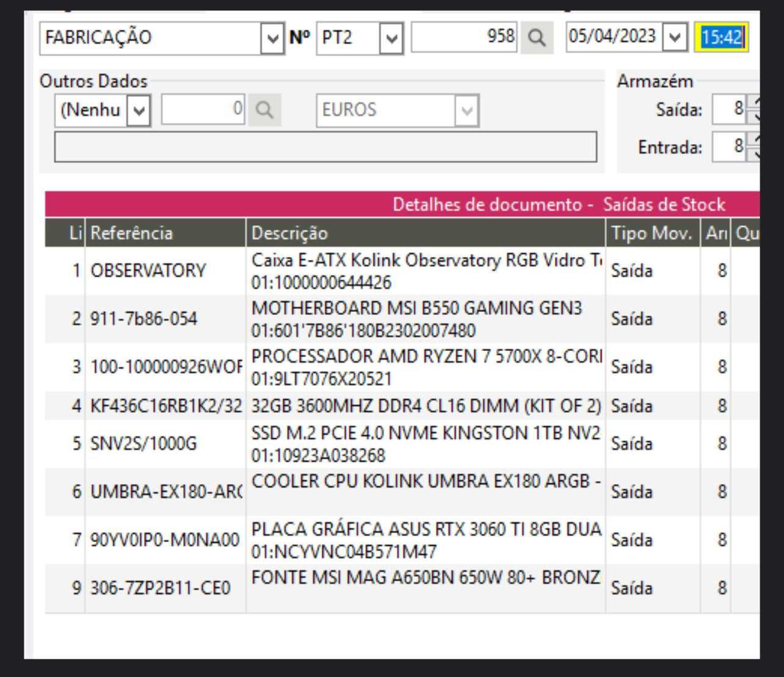Click the long empty text box in Outros Dados
The width and height of the screenshot is (784, 677).
pyautogui.click(x=325, y=147)
